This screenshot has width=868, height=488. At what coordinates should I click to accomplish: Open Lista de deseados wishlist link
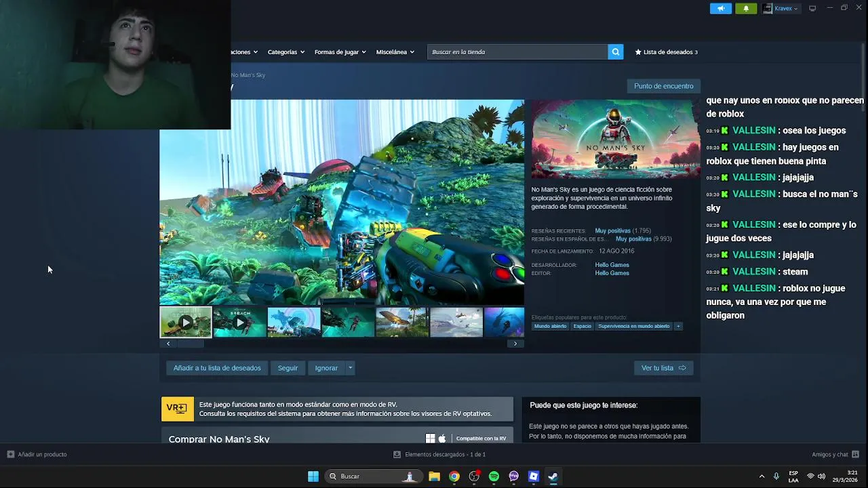(666, 52)
